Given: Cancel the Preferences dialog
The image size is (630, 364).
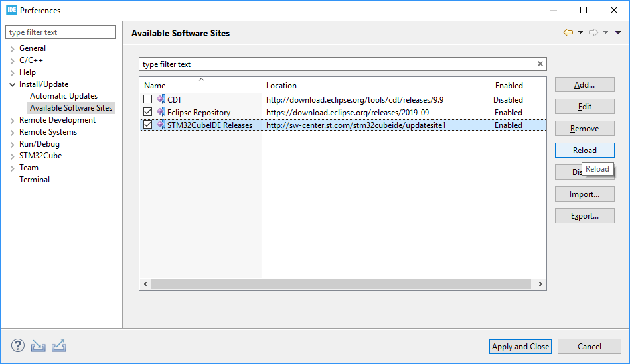Looking at the screenshot, I should coord(590,346).
